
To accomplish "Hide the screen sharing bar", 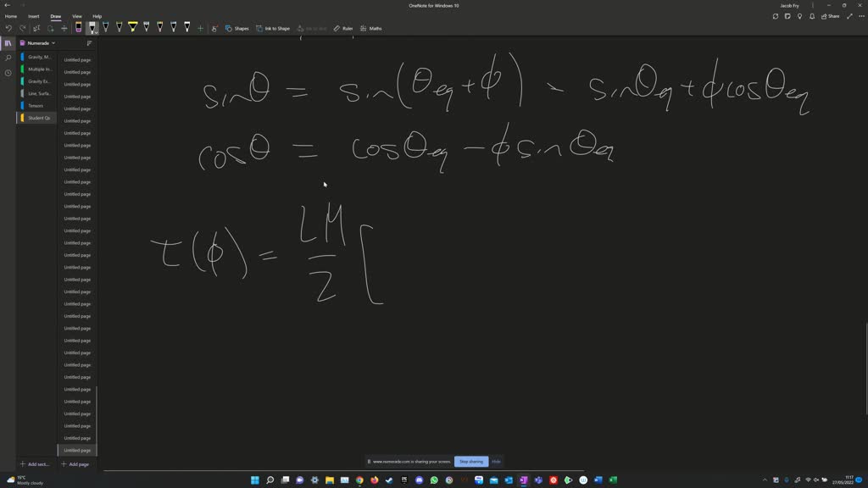I will click(496, 462).
